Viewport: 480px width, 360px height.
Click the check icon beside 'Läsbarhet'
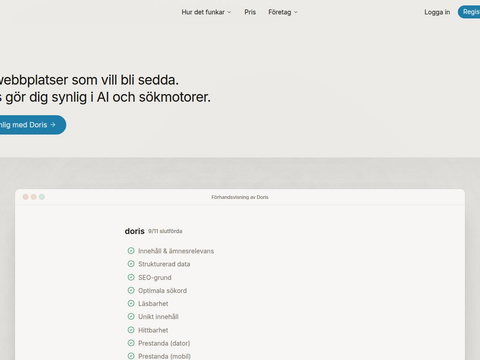[131, 303]
